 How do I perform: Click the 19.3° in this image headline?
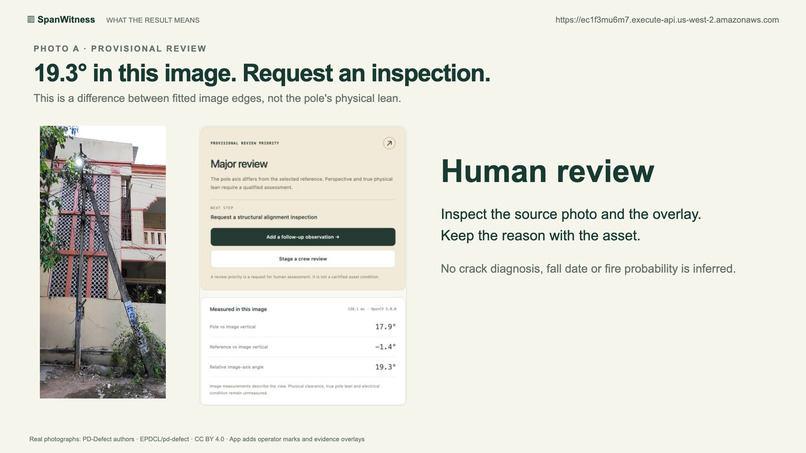[262, 73]
